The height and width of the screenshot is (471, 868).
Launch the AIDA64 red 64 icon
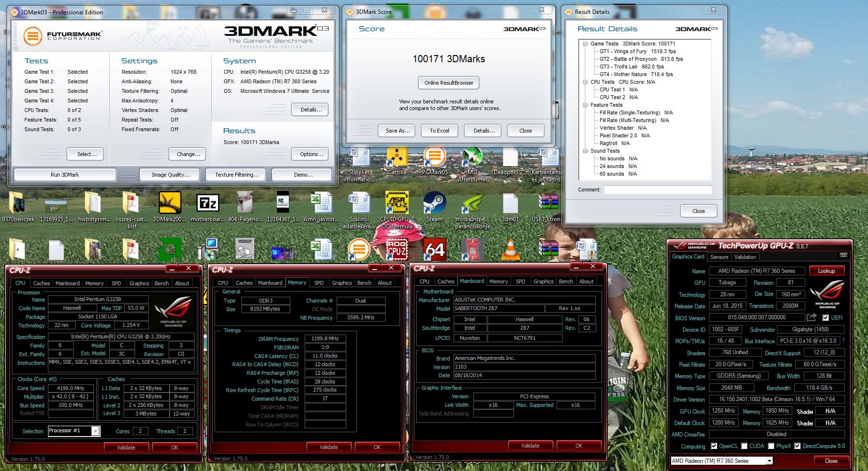click(434, 249)
